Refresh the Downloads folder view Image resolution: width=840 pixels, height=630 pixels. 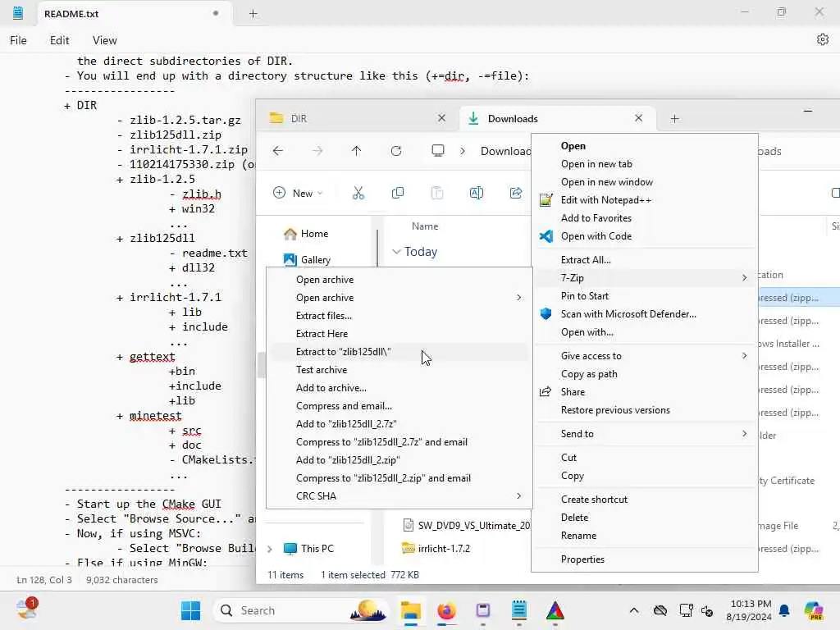point(396,151)
